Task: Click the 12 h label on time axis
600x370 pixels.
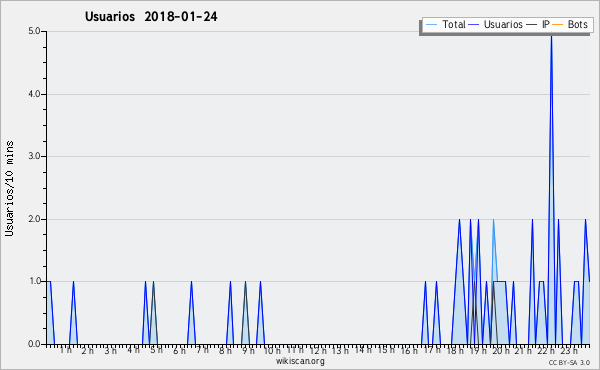Action: pyautogui.click(x=318, y=350)
